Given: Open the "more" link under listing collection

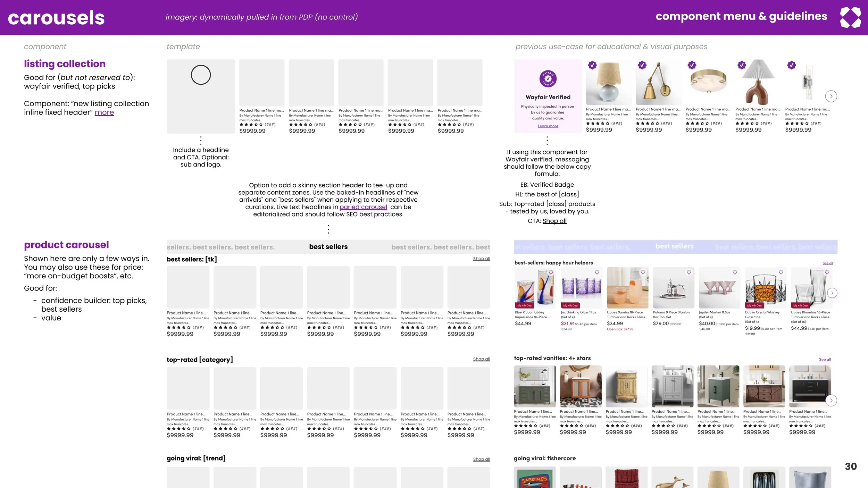Looking at the screenshot, I should [104, 112].
